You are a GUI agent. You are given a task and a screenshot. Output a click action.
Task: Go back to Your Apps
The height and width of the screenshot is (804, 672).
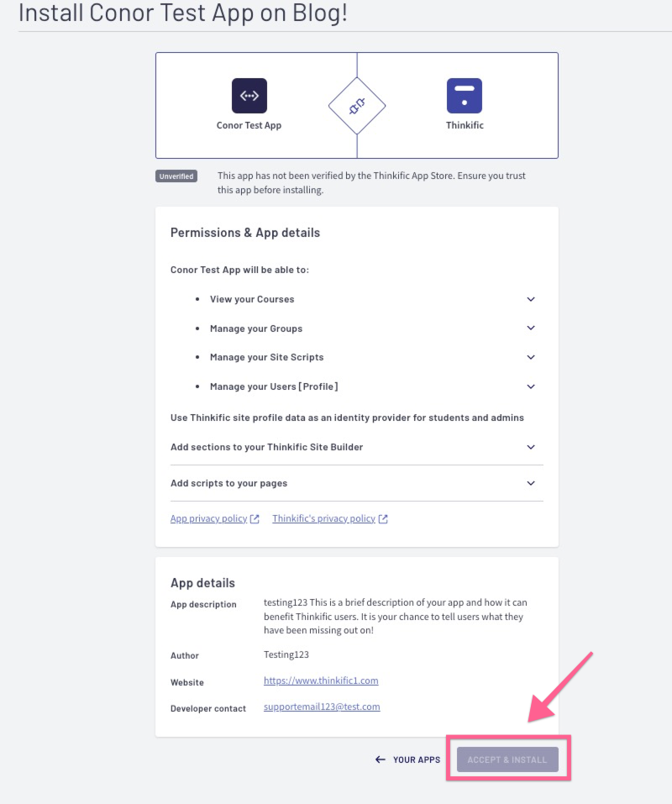pyautogui.click(x=407, y=759)
